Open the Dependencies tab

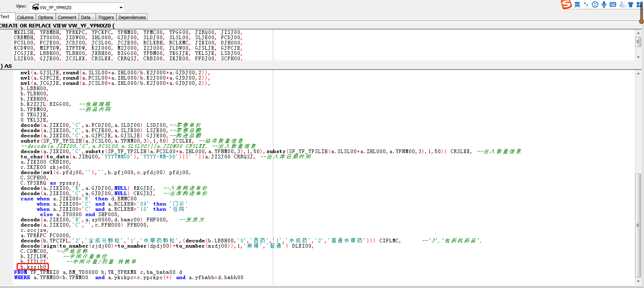click(132, 17)
